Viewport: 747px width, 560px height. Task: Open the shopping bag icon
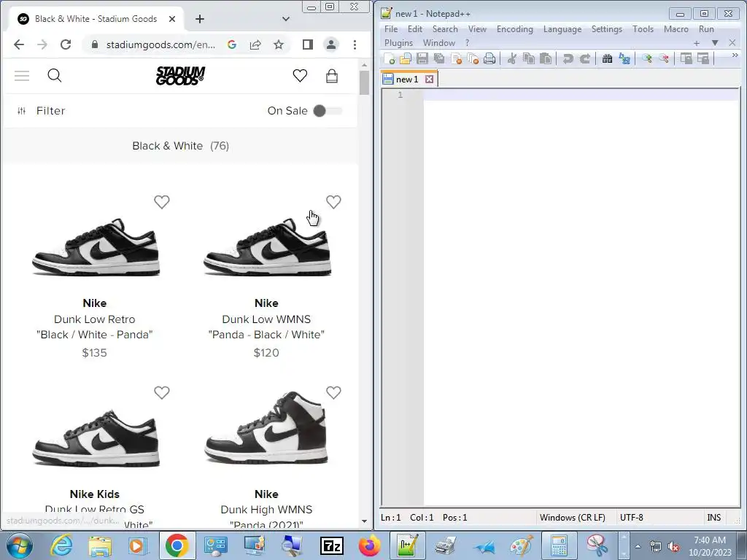click(x=332, y=76)
